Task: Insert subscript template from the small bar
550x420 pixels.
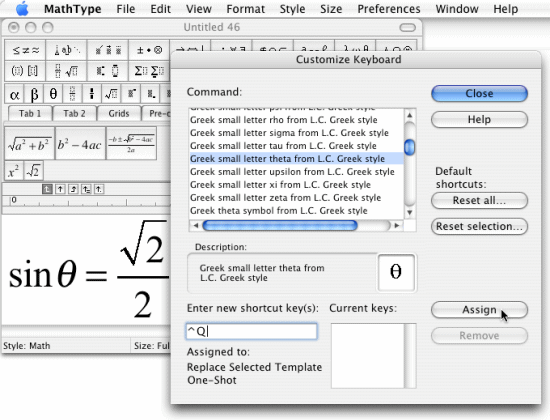Action: 150,94
